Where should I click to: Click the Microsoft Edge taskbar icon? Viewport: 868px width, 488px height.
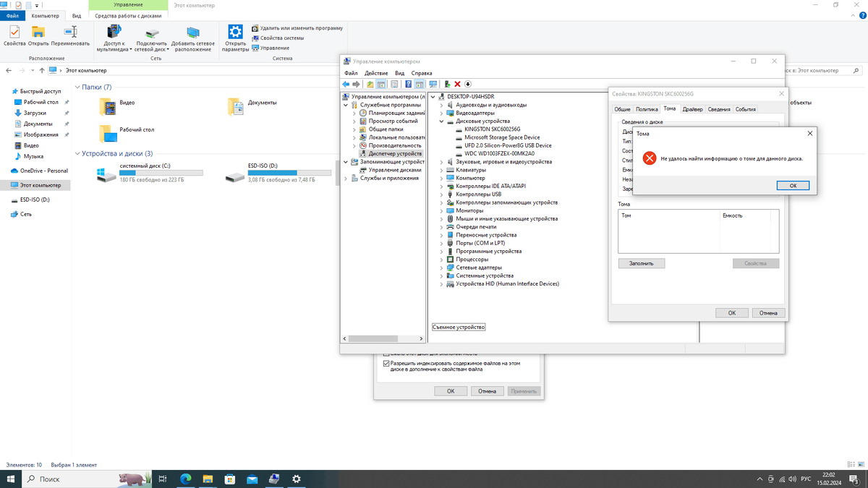[185, 479]
